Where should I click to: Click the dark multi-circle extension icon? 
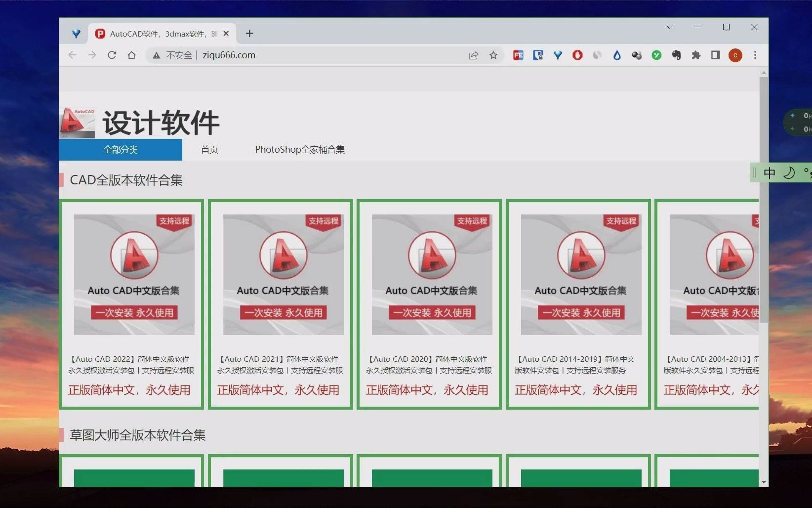(637, 55)
